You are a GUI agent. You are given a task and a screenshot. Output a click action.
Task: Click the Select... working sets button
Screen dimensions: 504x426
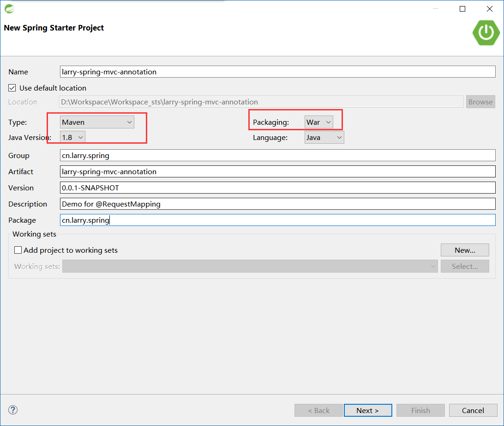[465, 266]
